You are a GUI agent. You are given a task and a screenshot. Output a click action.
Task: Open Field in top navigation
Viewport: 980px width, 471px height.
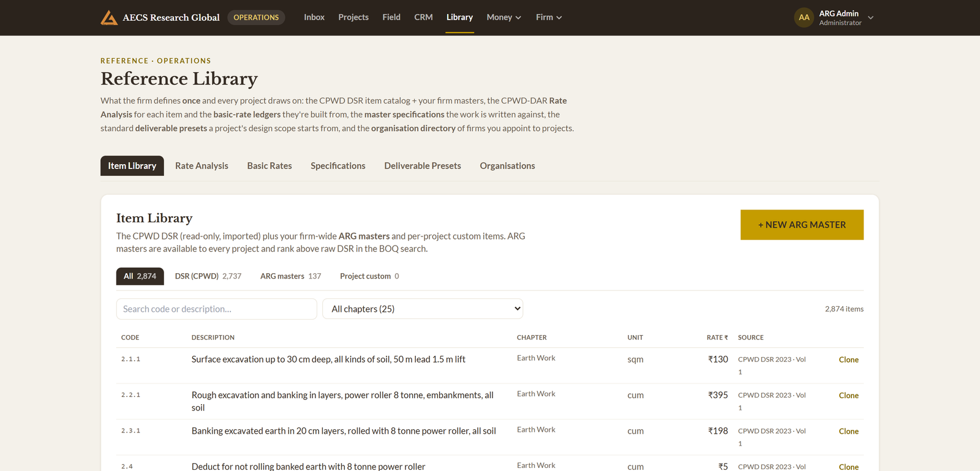[391, 17]
